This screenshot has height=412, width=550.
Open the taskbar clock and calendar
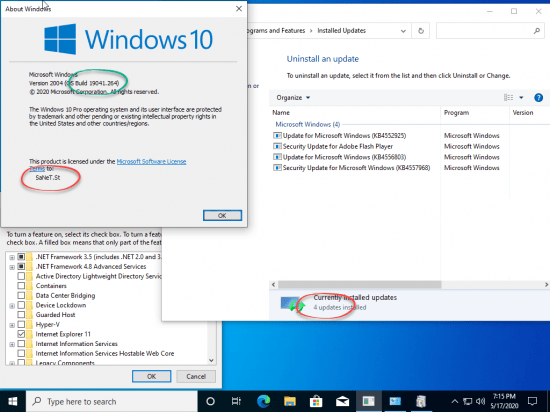(504, 401)
